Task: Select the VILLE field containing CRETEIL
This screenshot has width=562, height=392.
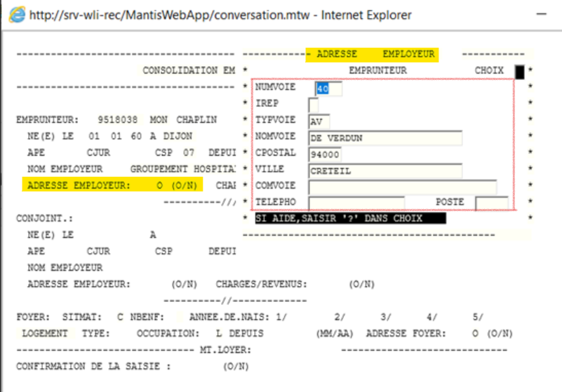Action: [385, 170]
